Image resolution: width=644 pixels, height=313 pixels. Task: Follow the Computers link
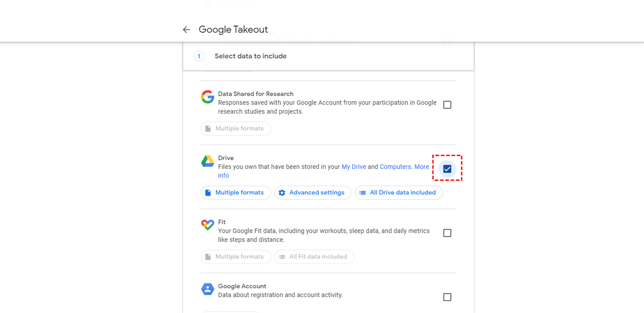395,167
